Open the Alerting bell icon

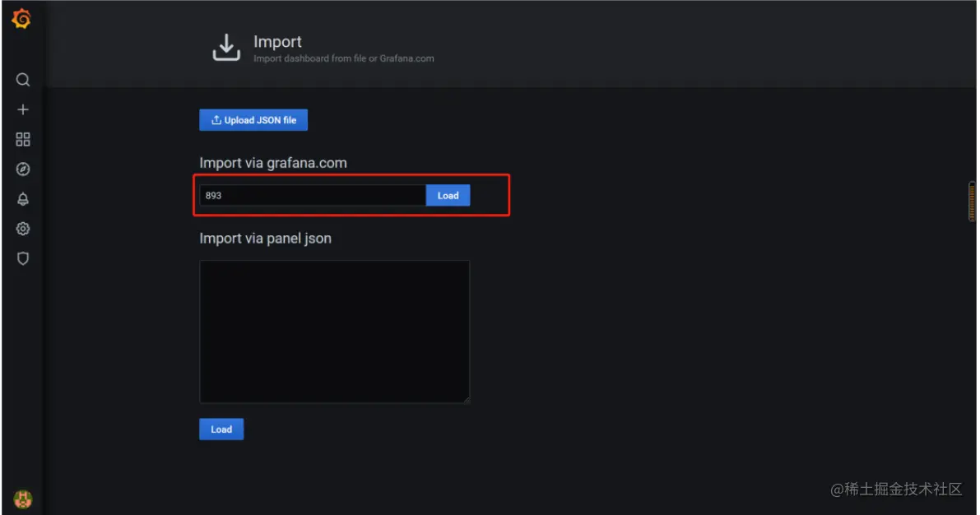pos(22,199)
